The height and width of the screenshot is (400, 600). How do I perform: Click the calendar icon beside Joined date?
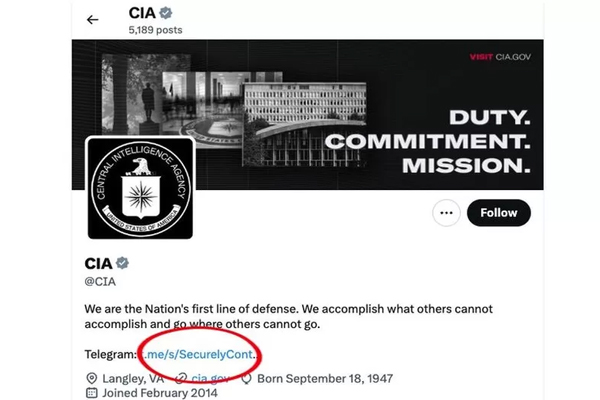tap(93, 394)
